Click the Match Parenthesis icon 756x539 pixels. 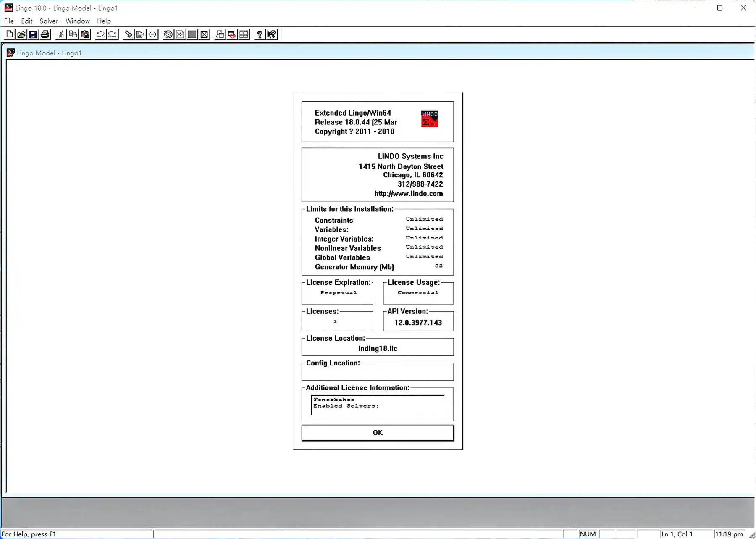pos(153,34)
